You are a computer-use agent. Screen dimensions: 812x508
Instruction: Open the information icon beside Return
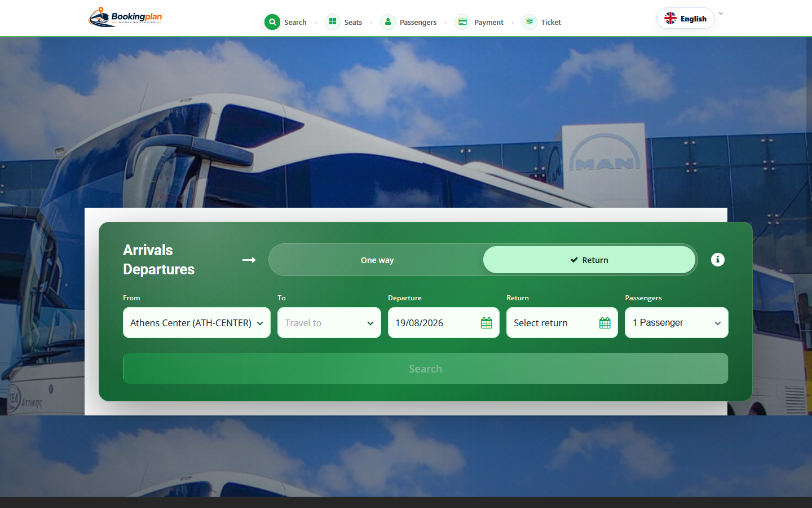point(717,260)
